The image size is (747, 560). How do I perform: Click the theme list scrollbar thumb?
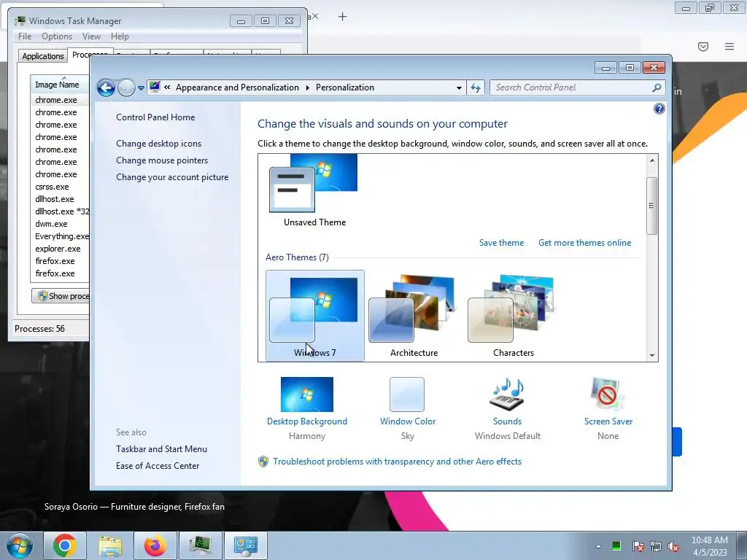pos(651,206)
